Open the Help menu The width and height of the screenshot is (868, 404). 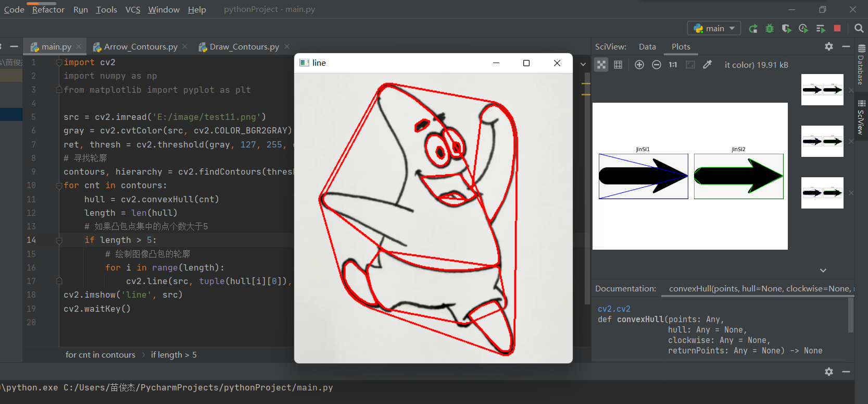point(197,9)
